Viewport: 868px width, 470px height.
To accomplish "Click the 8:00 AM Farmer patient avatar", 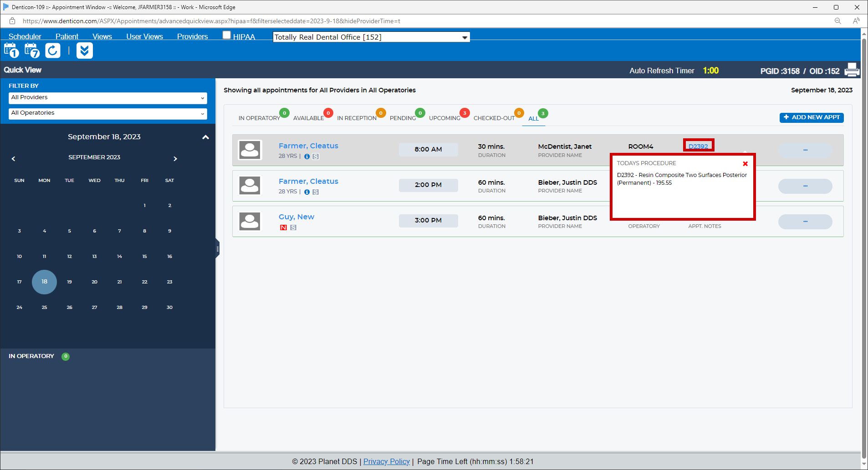I will pyautogui.click(x=250, y=150).
